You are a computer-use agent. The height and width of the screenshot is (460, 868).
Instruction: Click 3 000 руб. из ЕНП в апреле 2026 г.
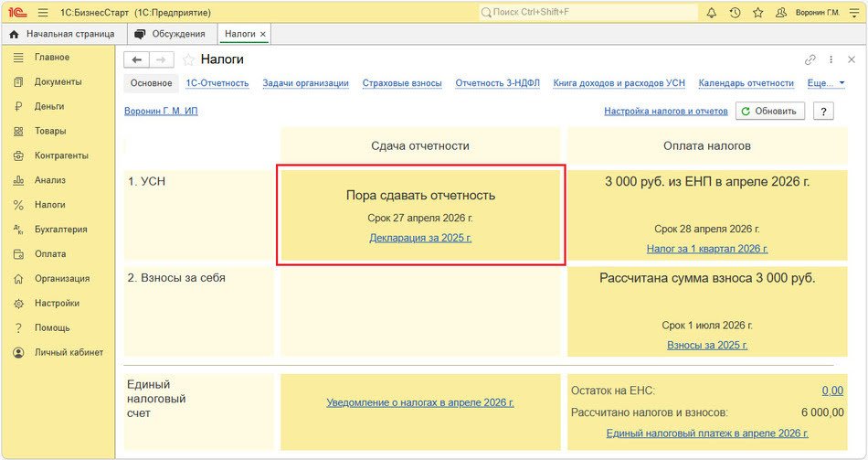pyautogui.click(x=707, y=181)
